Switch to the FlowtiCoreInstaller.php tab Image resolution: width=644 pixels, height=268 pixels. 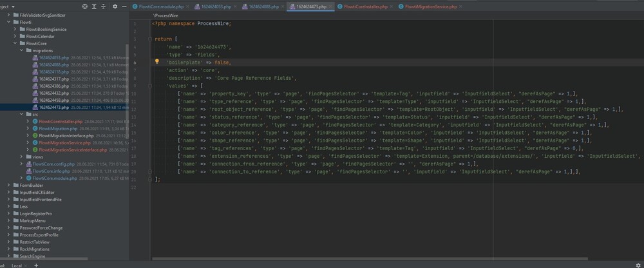pos(365,6)
